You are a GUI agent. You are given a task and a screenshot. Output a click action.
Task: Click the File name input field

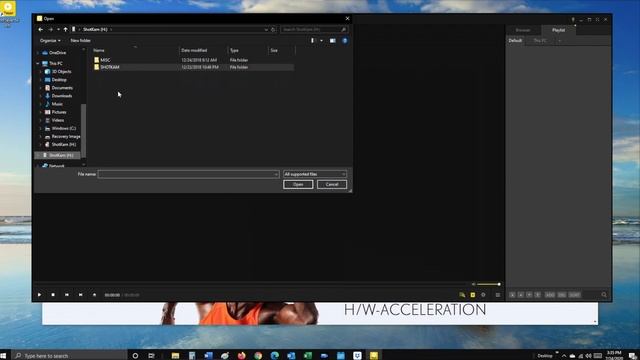click(x=186, y=174)
